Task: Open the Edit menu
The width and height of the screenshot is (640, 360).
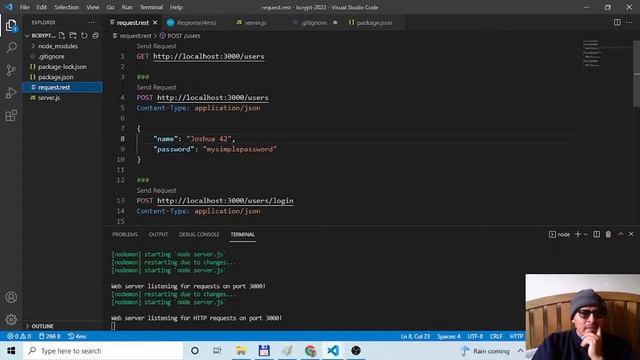Action: [x=42, y=7]
